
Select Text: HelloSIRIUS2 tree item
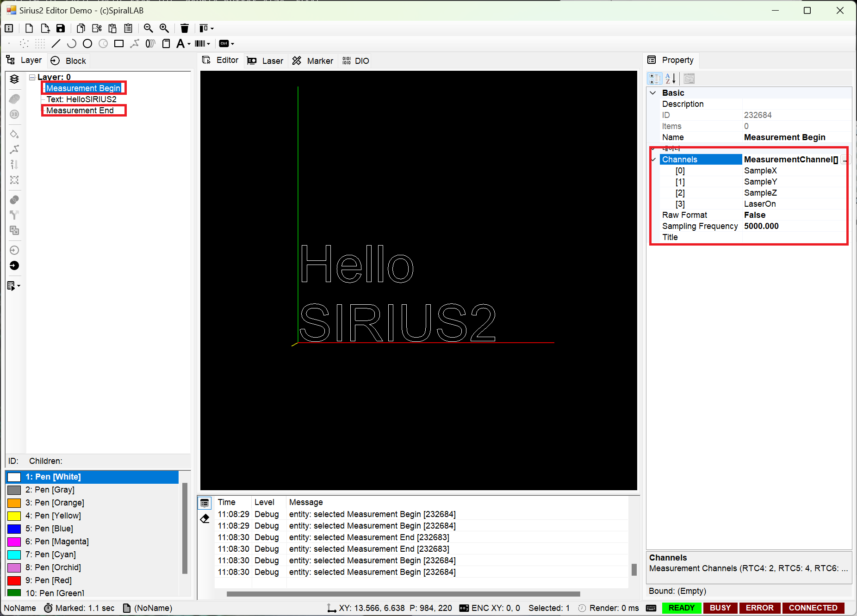(x=81, y=99)
